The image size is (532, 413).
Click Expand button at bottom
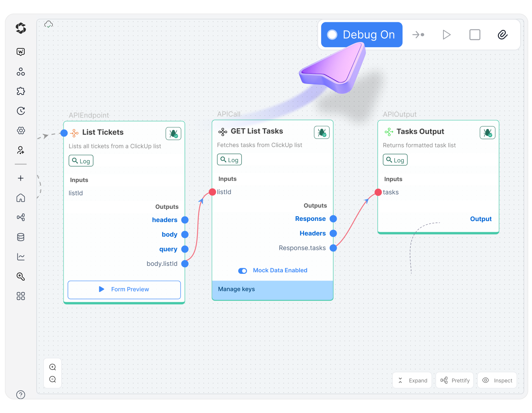412,380
